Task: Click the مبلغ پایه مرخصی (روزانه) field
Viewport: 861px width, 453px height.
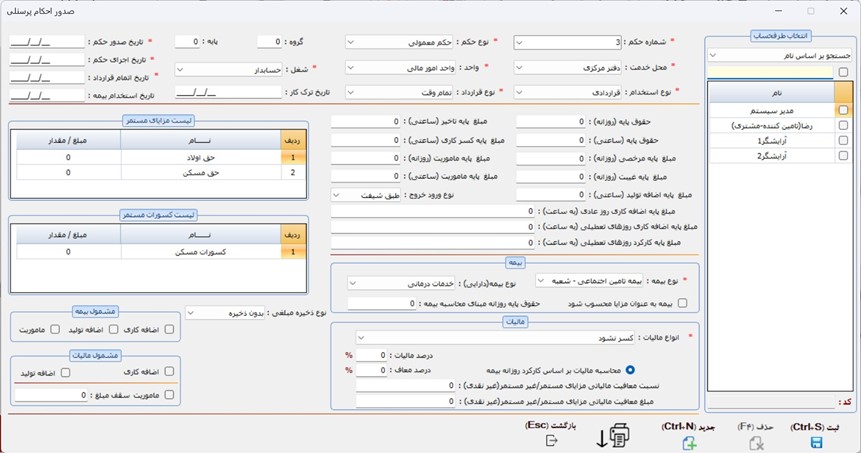Action: click(551, 159)
